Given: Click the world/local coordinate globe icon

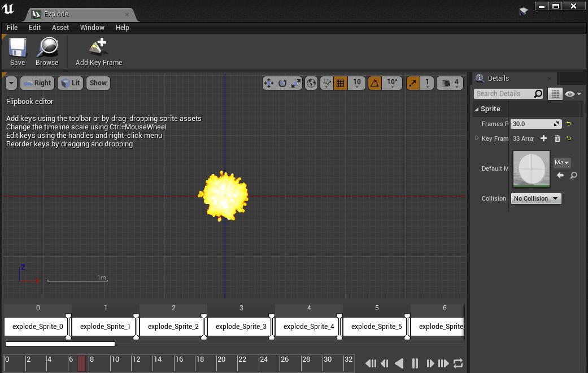Looking at the screenshot, I should pos(310,83).
